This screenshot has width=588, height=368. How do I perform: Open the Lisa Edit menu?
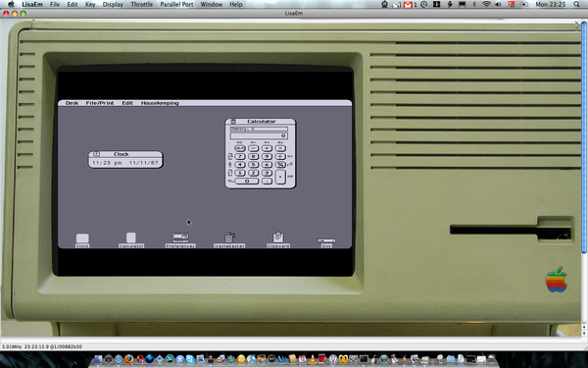point(127,103)
